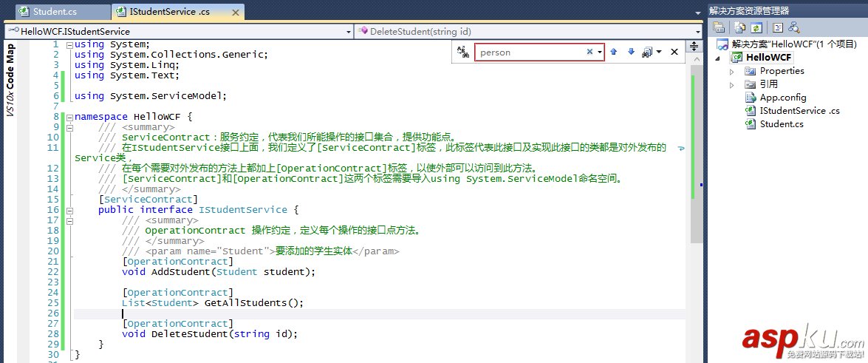Click the [OperationContract] attribute on line 21
Screen dimensions: 868x363
click(178, 261)
